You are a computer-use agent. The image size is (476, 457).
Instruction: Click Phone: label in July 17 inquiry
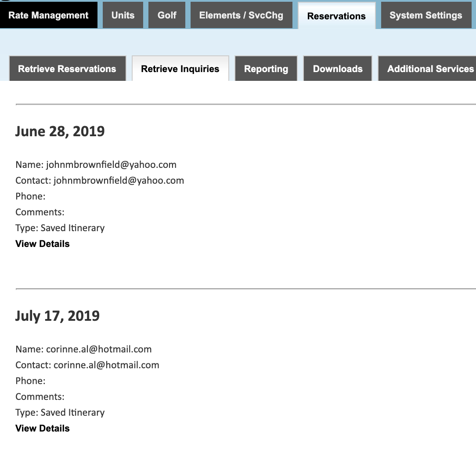(x=30, y=381)
